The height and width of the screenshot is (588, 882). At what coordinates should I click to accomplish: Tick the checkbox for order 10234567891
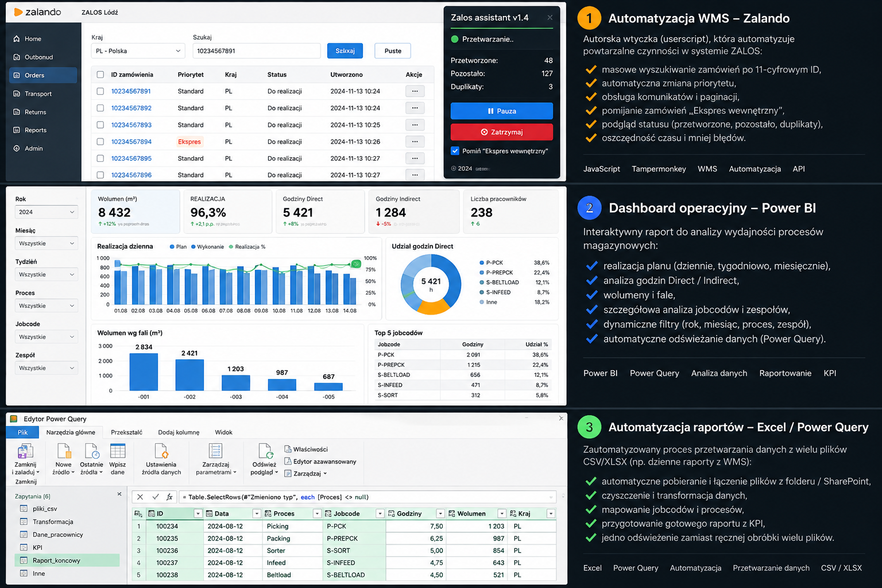(x=100, y=91)
